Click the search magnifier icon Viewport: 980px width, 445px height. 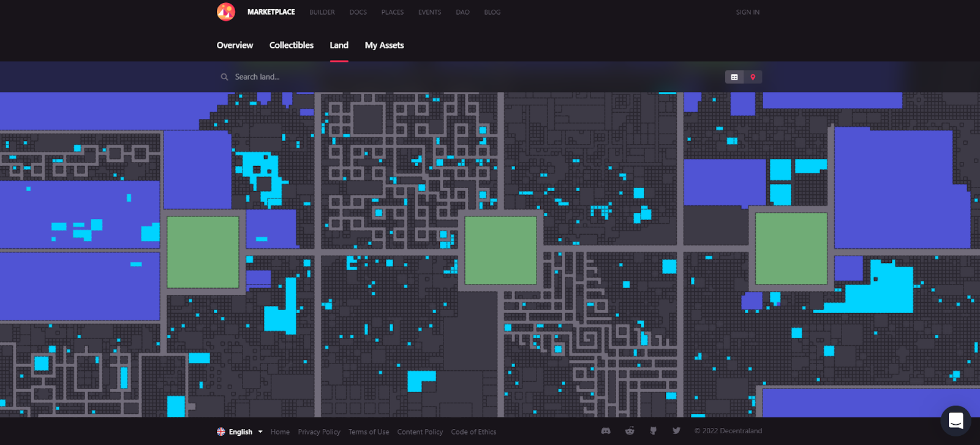point(224,77)
